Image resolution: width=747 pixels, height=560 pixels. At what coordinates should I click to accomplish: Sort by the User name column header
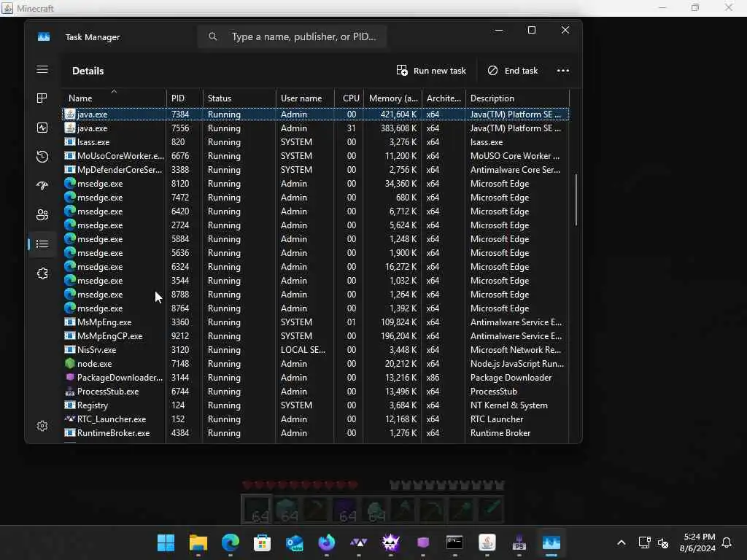coord(305,98)
